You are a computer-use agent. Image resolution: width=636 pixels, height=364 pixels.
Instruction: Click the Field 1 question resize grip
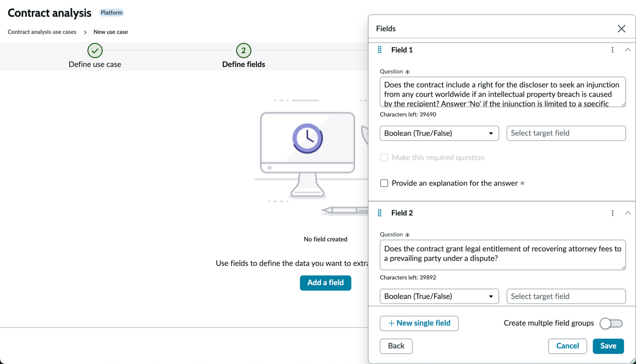click(623, 105)
